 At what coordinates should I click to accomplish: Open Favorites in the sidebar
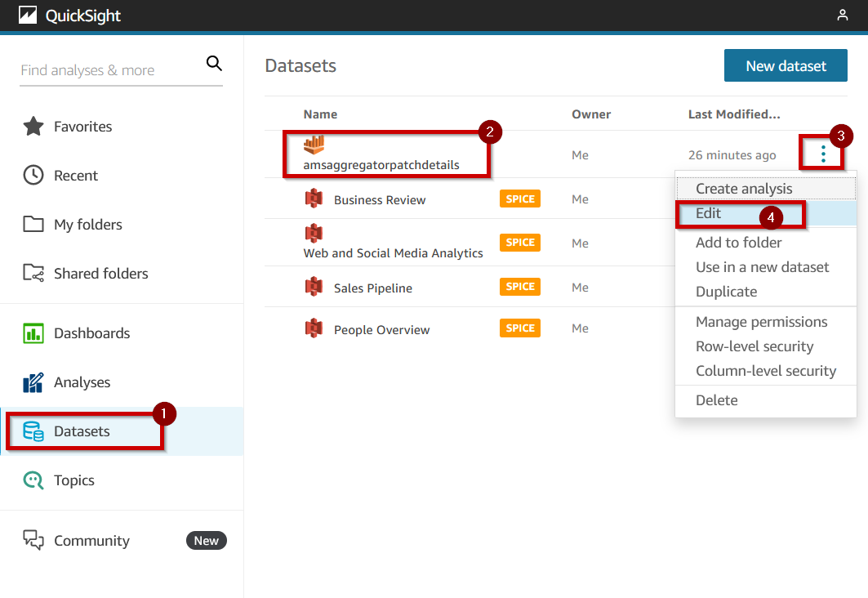tap(82, 127)
